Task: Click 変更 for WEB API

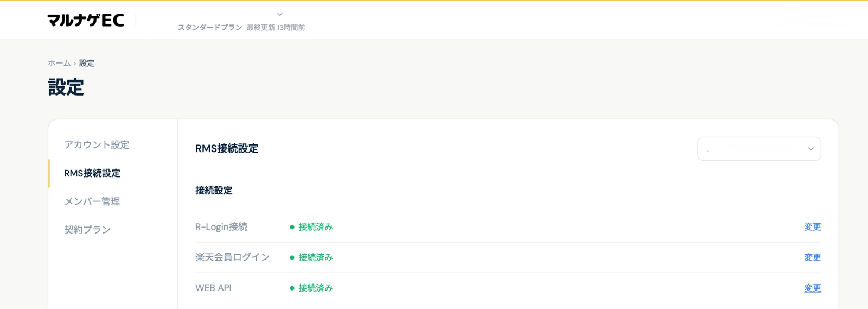Action: tap(812, 288)
